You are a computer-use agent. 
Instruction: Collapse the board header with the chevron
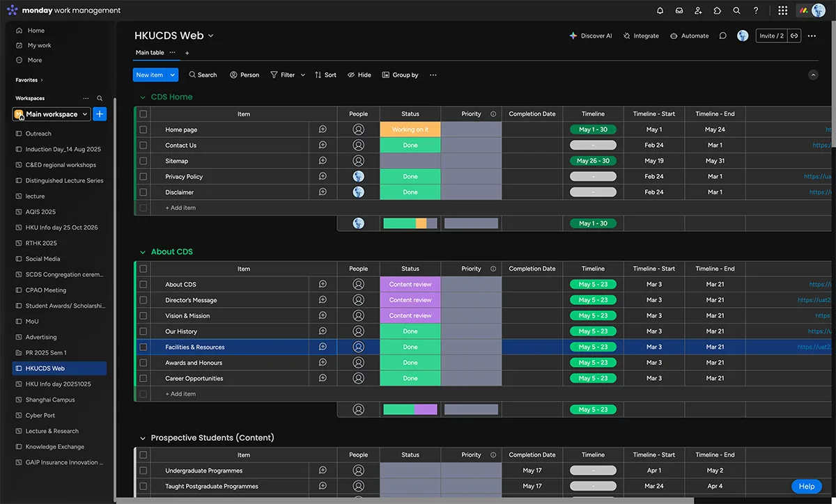coord(812,74)
